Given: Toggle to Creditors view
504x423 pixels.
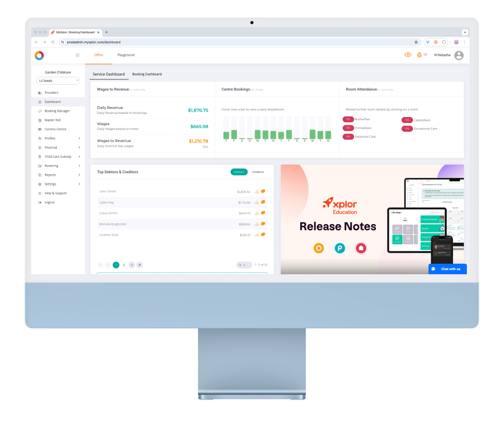Looking at the screenshot, I should click(x=258, y=172).
